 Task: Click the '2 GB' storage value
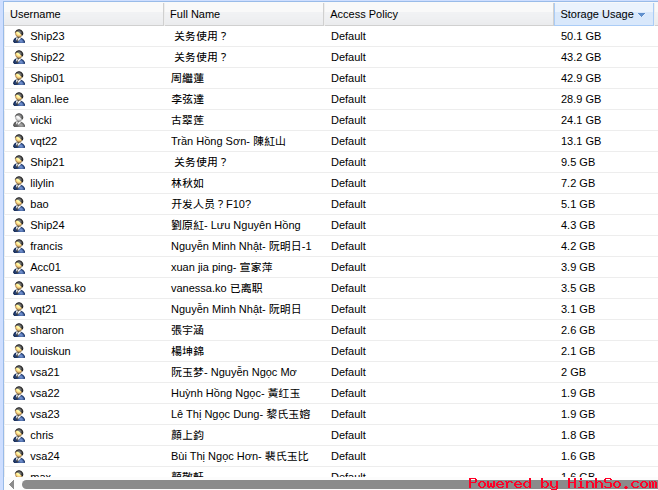tap(573, 372)
